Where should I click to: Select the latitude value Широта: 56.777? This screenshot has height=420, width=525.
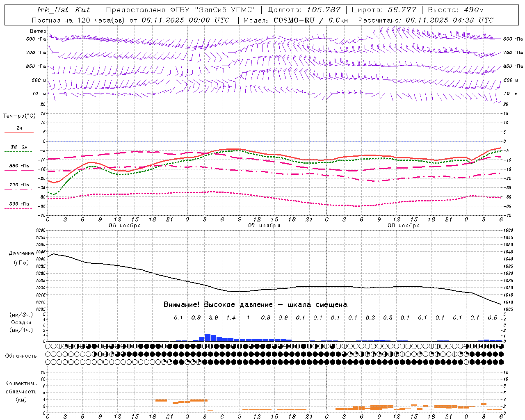pos(384,10)
